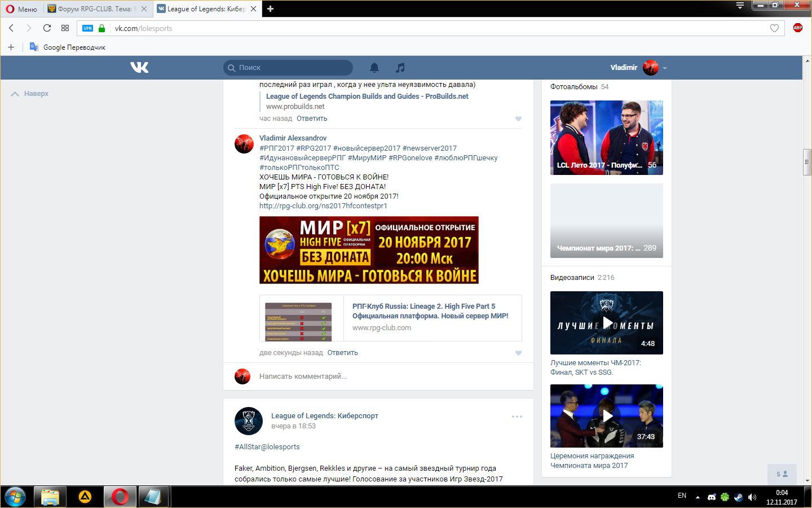812x508 pixels.
Task: Click Vladimir Alexsandrov's comment avatar
Action: [244, 144]
